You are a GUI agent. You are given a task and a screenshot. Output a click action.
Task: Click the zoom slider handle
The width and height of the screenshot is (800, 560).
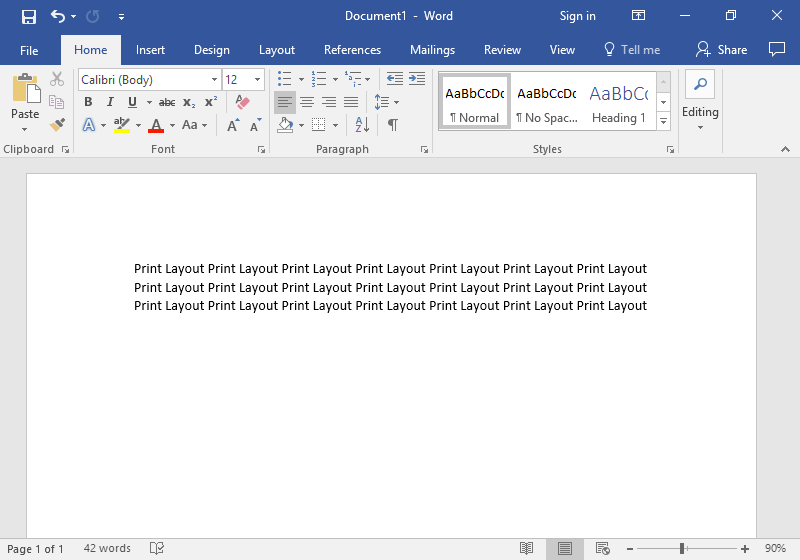(682, 548)
